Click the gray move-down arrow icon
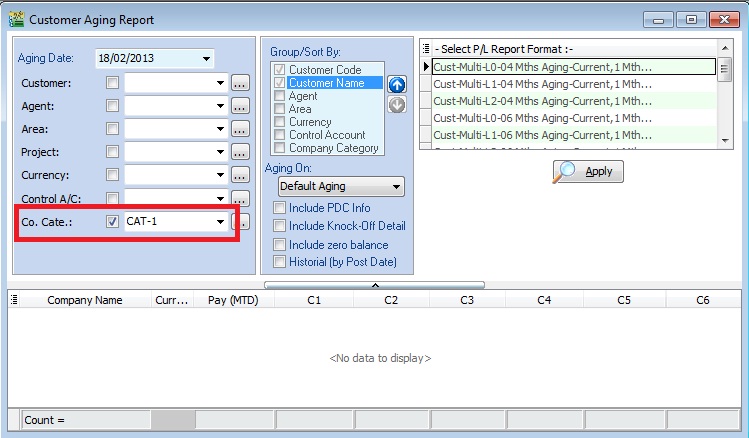This screenshot has width=749, height=438. pyautogui.click(x=397, y=105)
